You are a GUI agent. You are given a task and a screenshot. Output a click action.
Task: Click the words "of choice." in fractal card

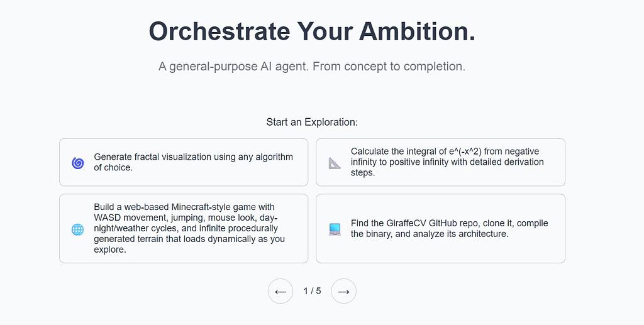coord(113,168)
